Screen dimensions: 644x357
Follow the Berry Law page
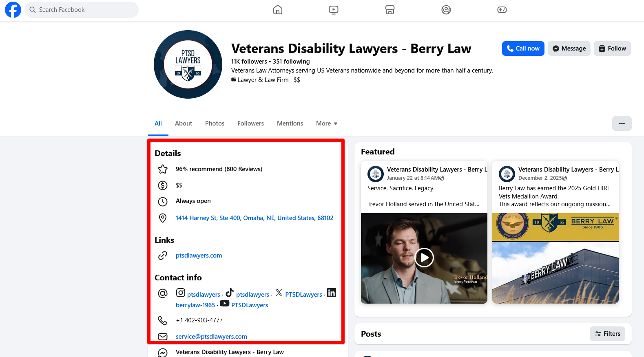click(612, 48)
